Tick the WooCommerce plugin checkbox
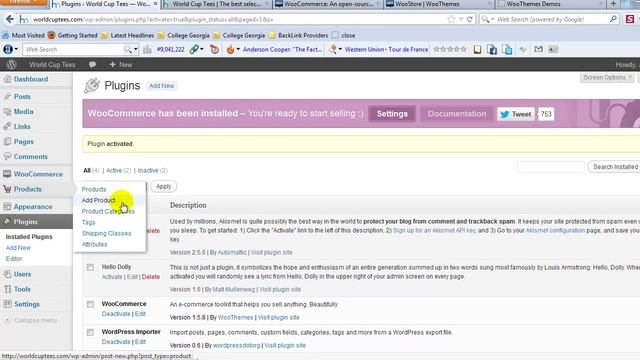 [x=90, y=304]
